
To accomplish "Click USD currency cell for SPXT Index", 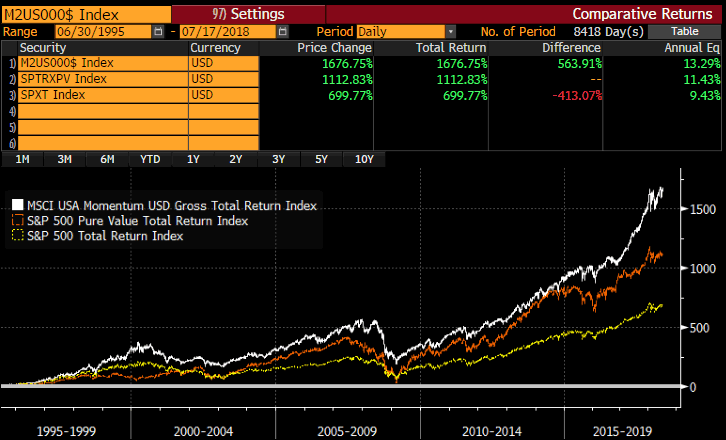I will pyautogui.click(x=224, y=95).
